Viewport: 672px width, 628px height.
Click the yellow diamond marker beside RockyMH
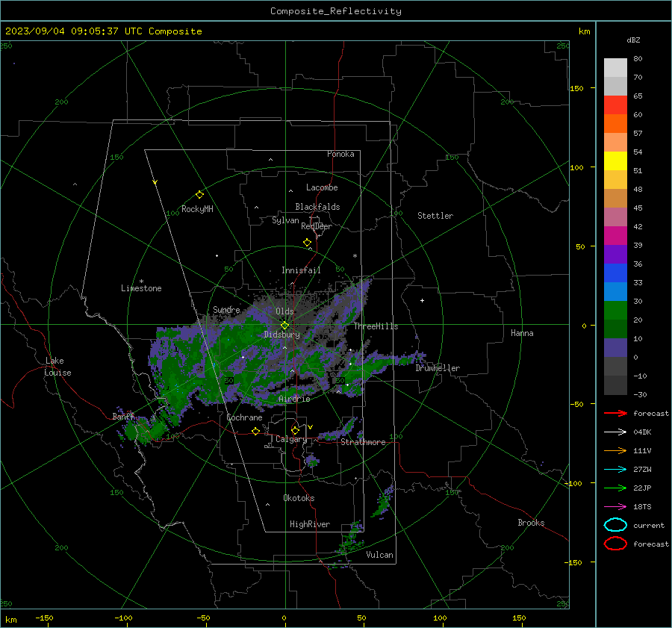tap(199, 195)
